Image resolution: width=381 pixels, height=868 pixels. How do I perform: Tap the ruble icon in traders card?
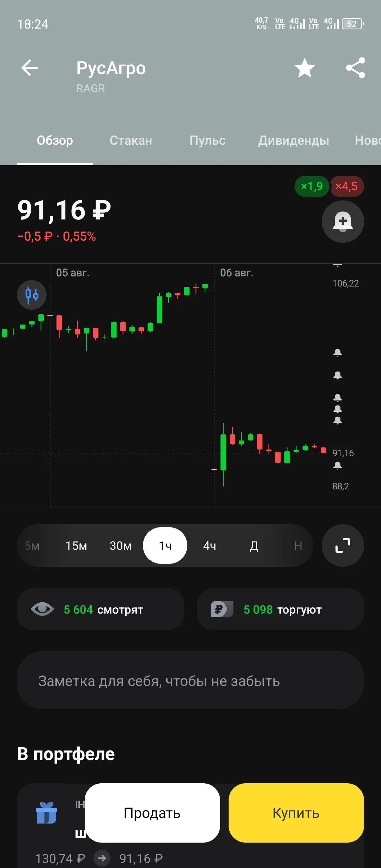pyautogui.click(x=222, y=609)
